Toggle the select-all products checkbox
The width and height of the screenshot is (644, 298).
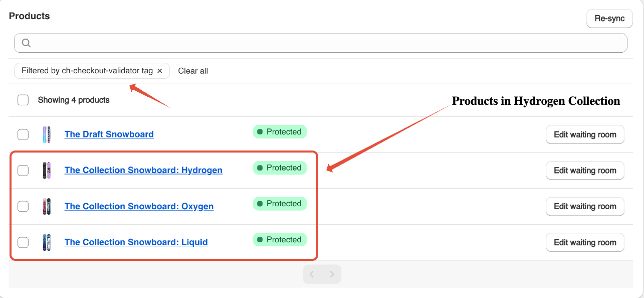coord(23,100)
